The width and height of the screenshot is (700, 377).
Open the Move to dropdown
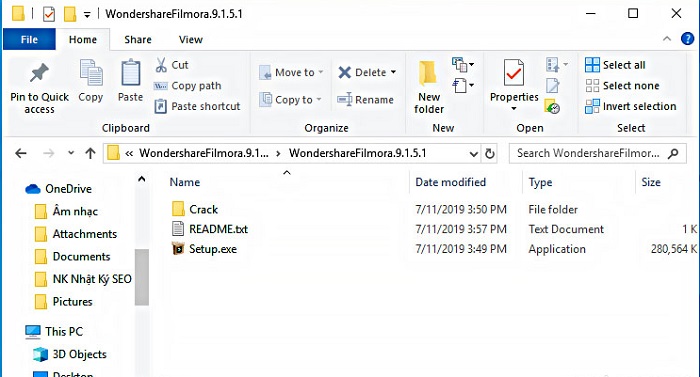pos(292,72)
